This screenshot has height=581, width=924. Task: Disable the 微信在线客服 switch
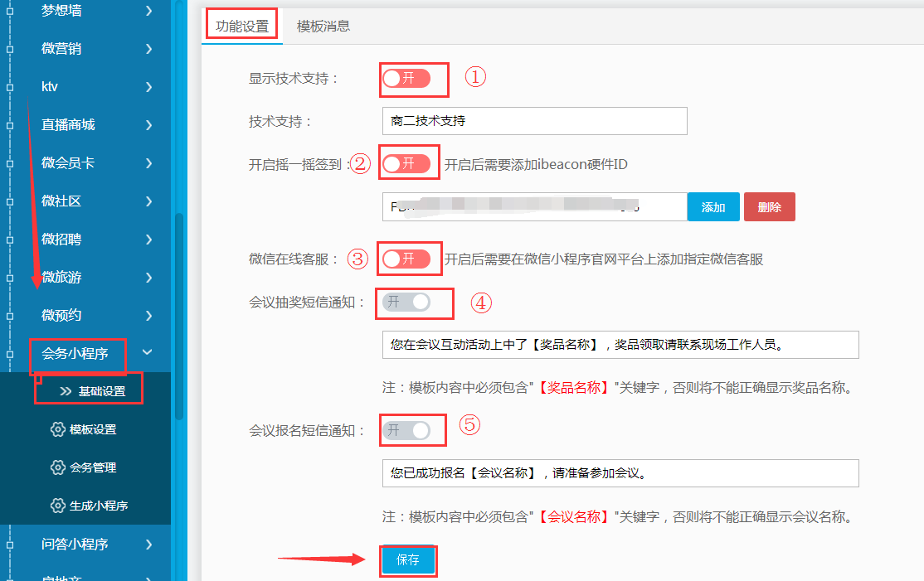(x=406, y=259)
